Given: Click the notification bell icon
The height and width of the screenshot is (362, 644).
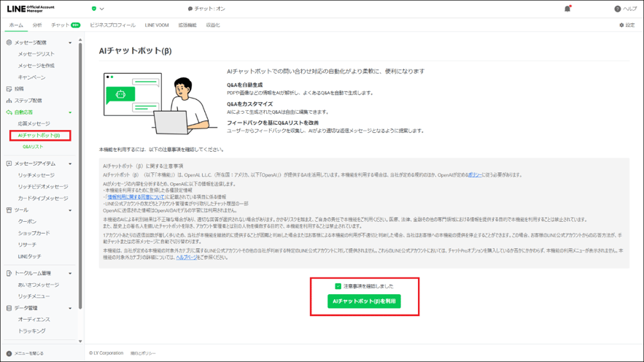Looking at the screenshot, I should (x=567, y=9).
